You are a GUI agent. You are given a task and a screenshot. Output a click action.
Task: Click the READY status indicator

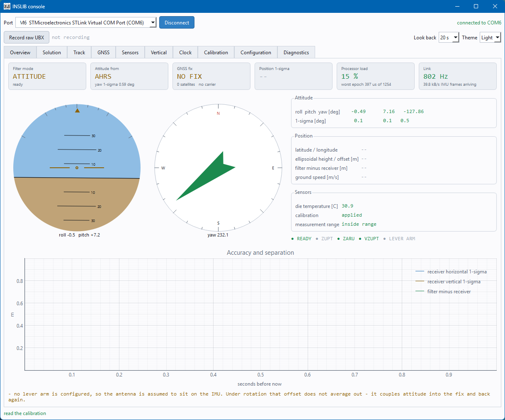[x=301, y=239]
